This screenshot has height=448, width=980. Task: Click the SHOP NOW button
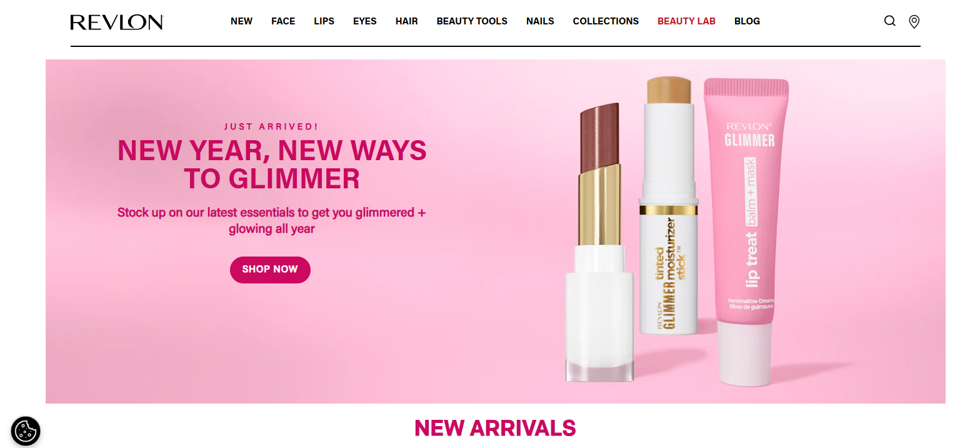pyautogui.click(x=270, y=270)
